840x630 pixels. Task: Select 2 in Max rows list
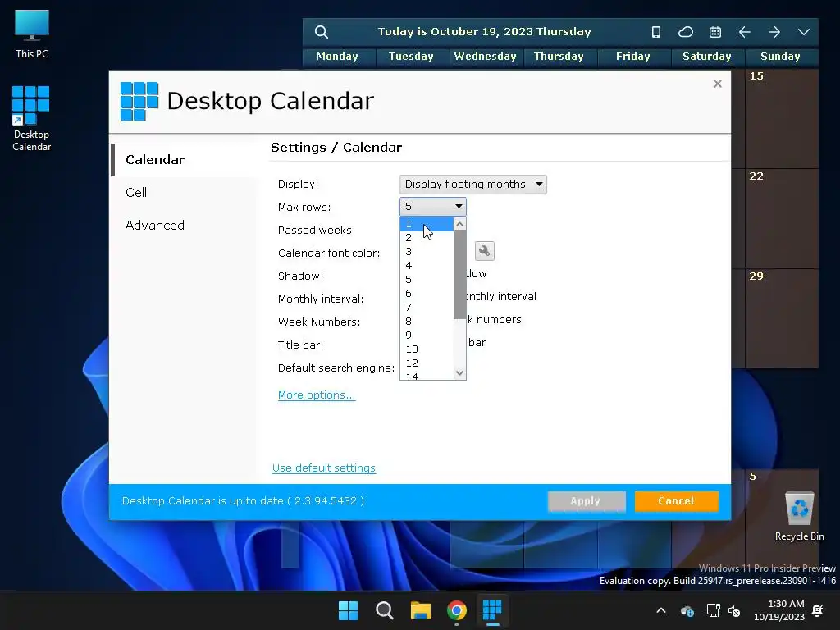pyautogui.click(x=427, y=237)
